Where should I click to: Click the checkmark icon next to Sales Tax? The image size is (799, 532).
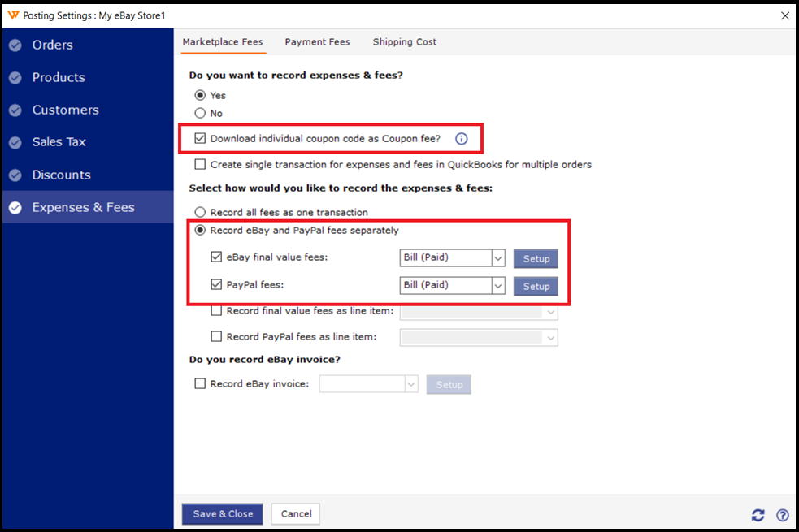[x=15, y=143]
